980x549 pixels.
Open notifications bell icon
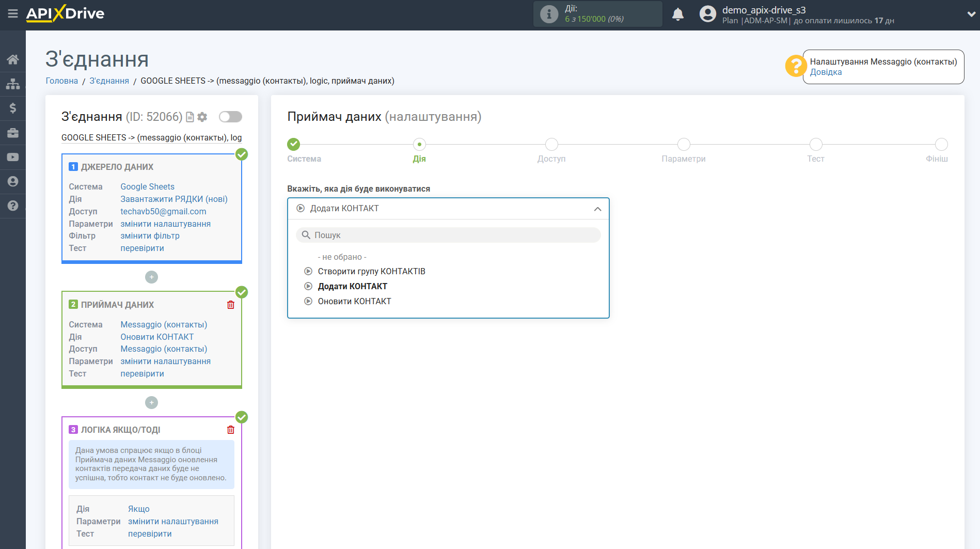pyautogui.click(x=677, y=14)
